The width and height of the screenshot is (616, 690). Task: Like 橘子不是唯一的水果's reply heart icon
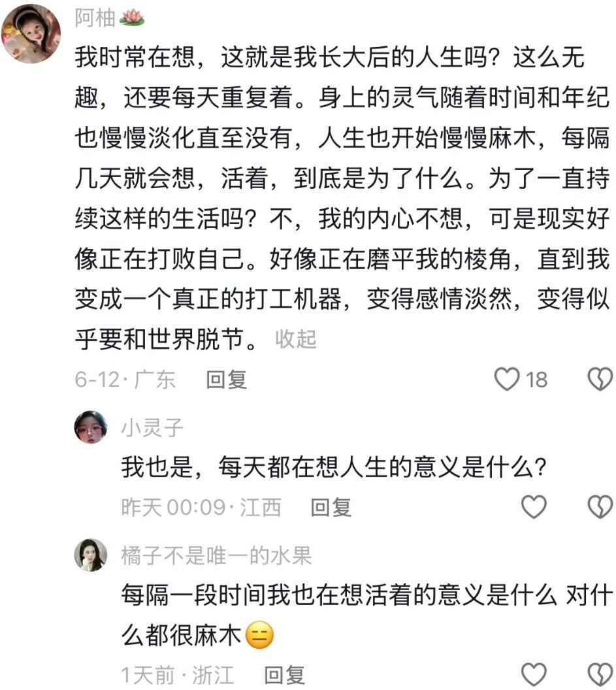pyautogui.click(x=534, y=674)
